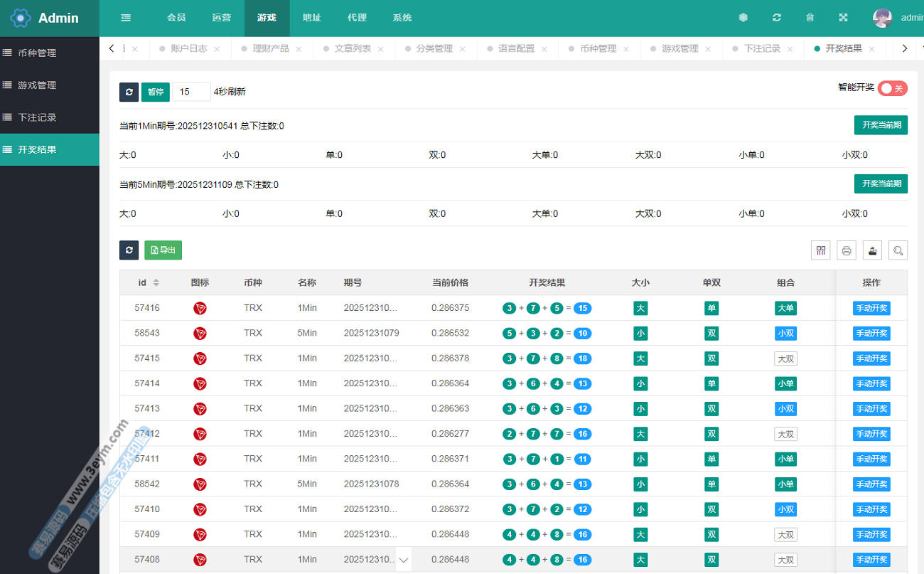The width and height of the screenshot is (924, 574).
Task: Click the print table icon
Action: [x=847, y=250]
